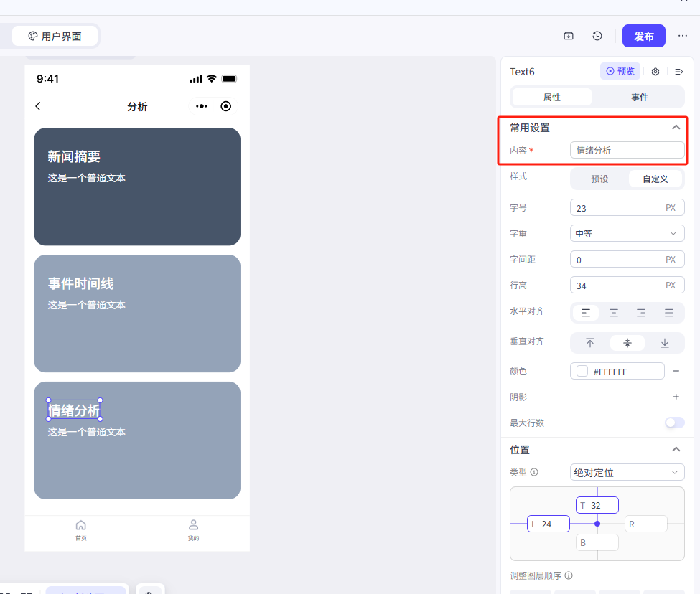The width and height of the screenshot is (700, 594).
Task: Switch to the 用户界面 tab
Action: [55, 36]
